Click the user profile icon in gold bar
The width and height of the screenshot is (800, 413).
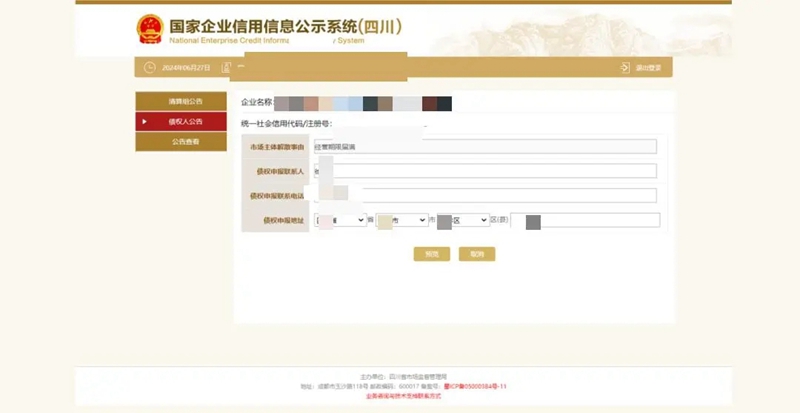226,67
